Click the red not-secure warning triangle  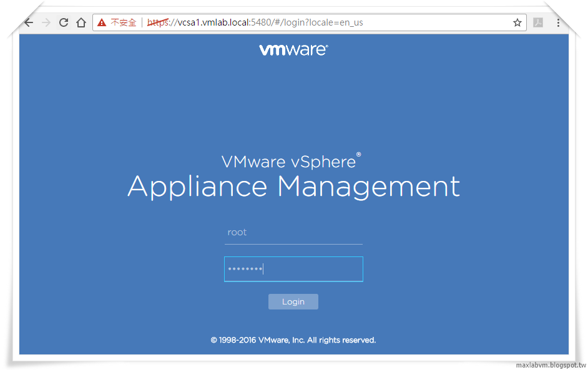(102, 23)
